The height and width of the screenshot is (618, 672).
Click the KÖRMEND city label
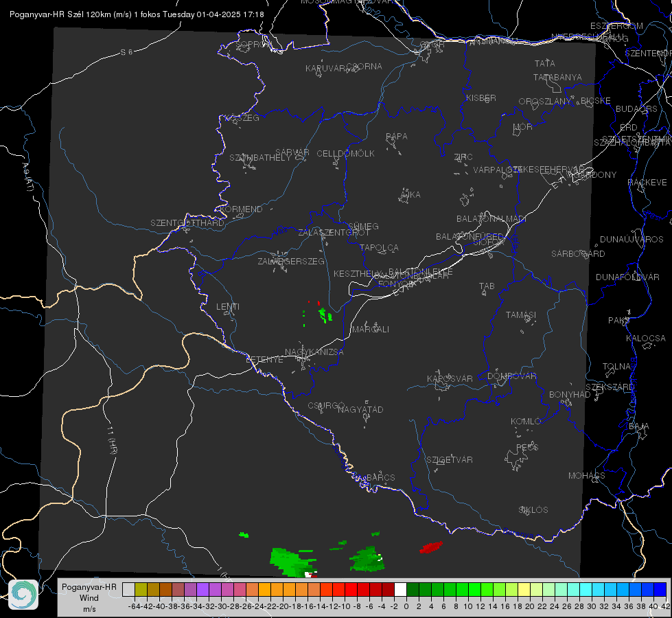click(242, 209)
